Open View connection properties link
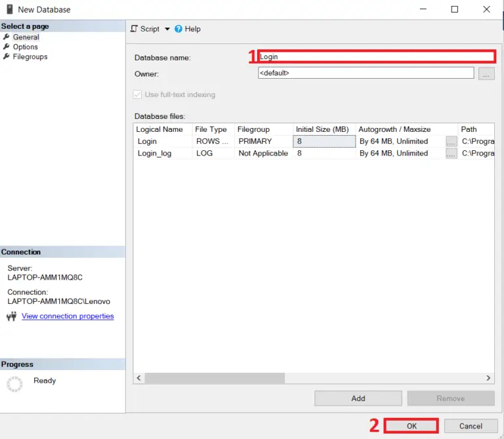This screenshot has height=439, width=504. click(x=68, y=316)
